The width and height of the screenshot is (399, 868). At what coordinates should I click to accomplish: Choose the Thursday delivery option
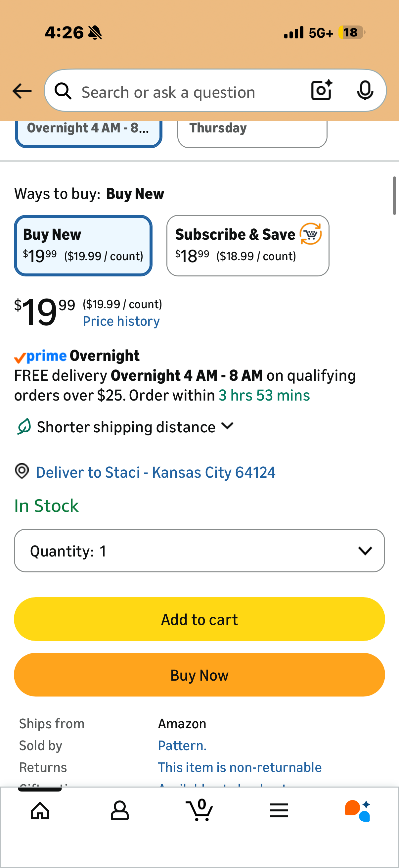252,131
